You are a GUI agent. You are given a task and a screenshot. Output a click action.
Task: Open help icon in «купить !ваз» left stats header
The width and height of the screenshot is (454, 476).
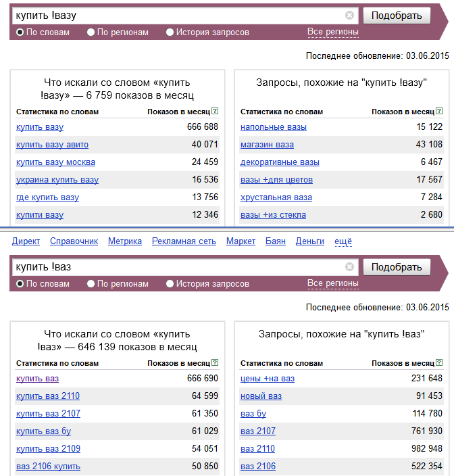215,362
